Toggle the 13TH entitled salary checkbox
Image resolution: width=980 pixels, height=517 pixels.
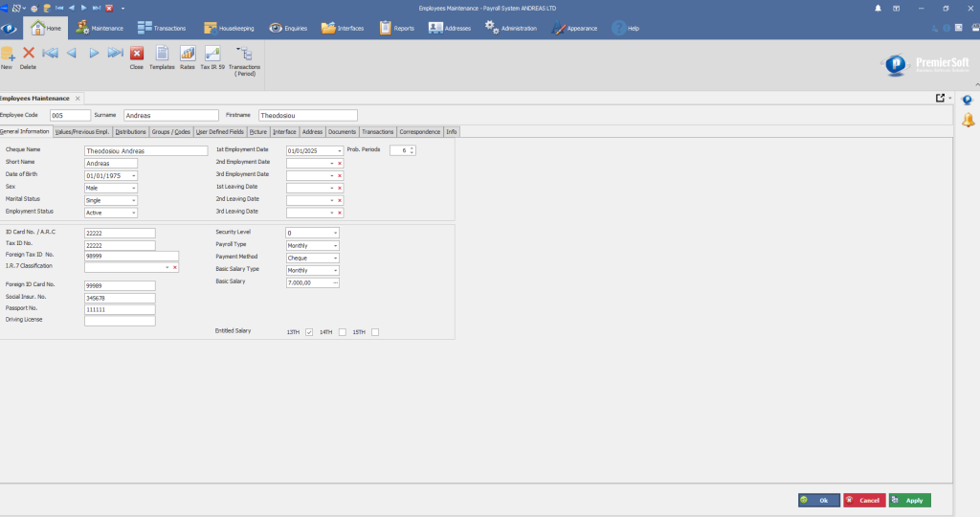309,332
